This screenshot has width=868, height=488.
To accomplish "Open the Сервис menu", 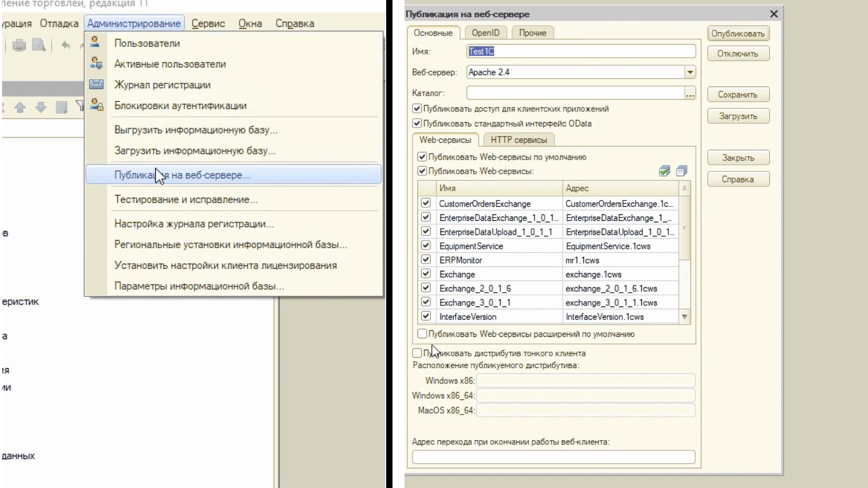I will tap(208, 23).
